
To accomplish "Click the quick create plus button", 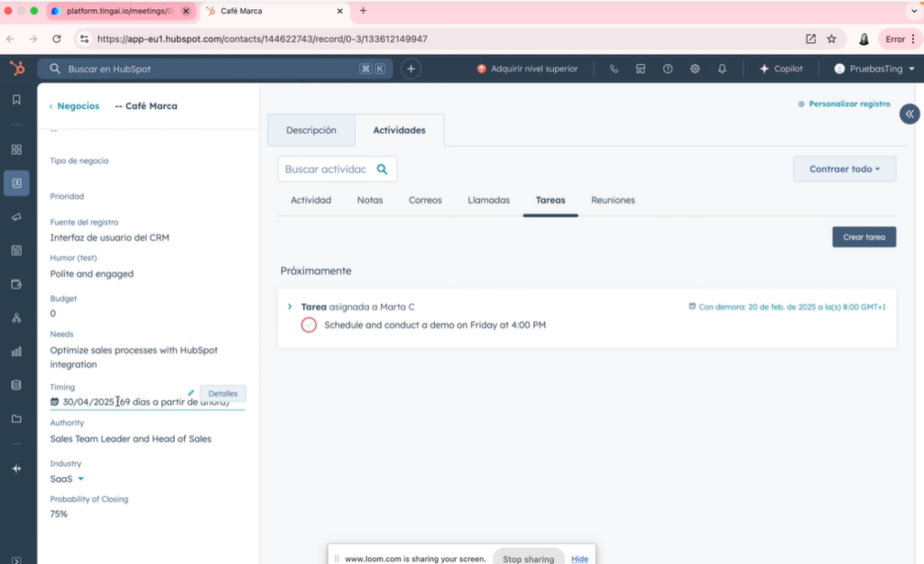I will tap(411, 69).
